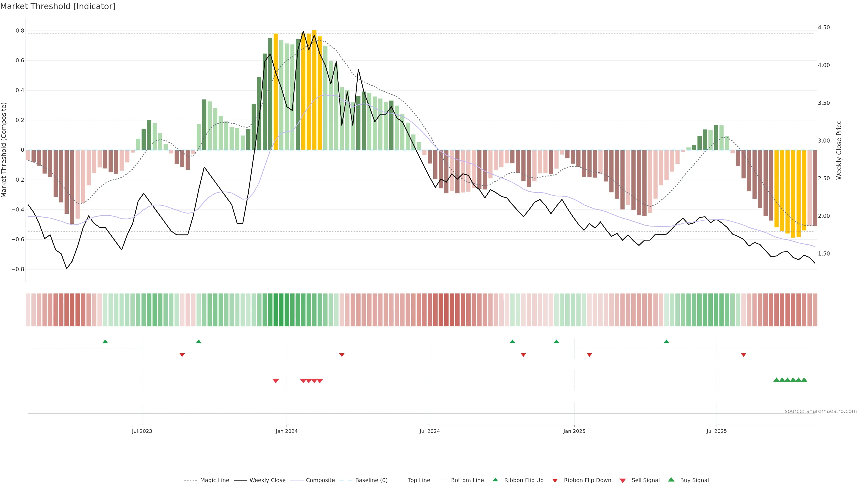Click the Market Threshold [Indicator] chart title
Image resolution: width=868 pixels, height=488 pixels.
(58, 6)
